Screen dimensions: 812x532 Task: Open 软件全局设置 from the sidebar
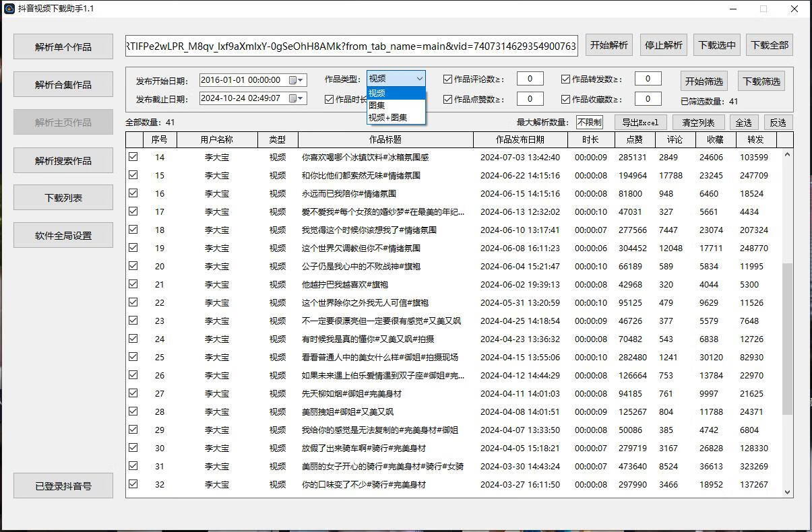63,236
